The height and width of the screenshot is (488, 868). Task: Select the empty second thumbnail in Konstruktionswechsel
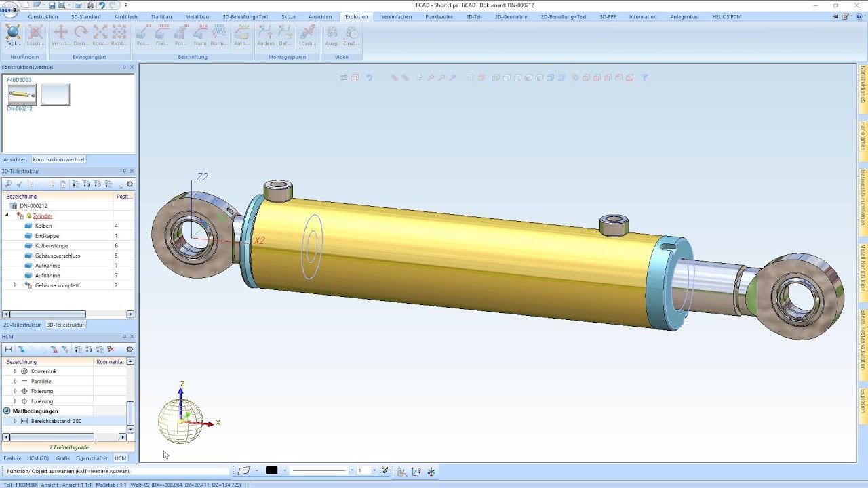tap(56, 95)
